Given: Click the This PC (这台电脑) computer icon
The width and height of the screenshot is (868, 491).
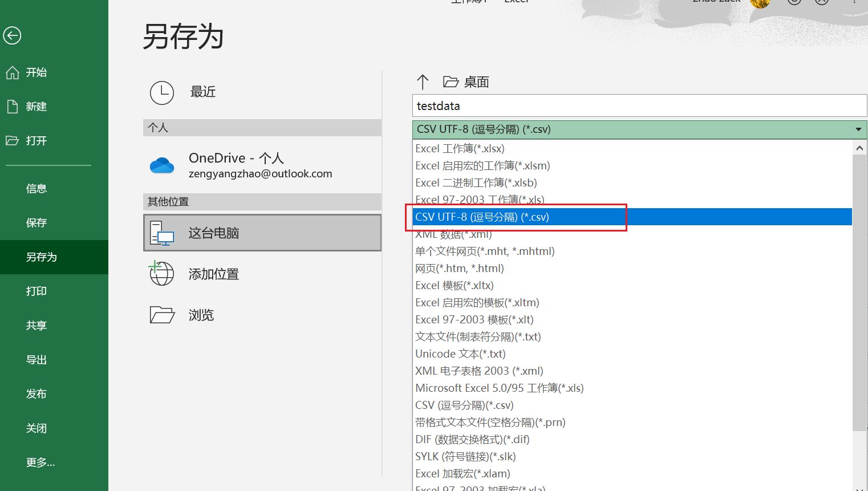Looking at the screenshot, I should pos(162,233).
